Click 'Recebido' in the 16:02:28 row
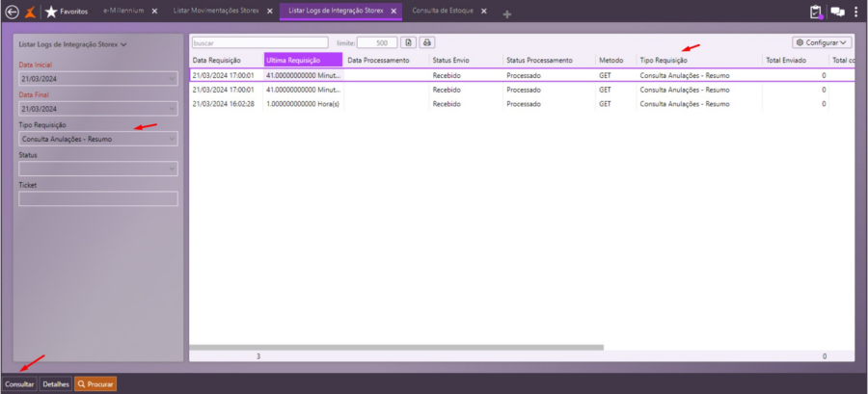This screenshot has width=868, height=394. pos(447,104)
